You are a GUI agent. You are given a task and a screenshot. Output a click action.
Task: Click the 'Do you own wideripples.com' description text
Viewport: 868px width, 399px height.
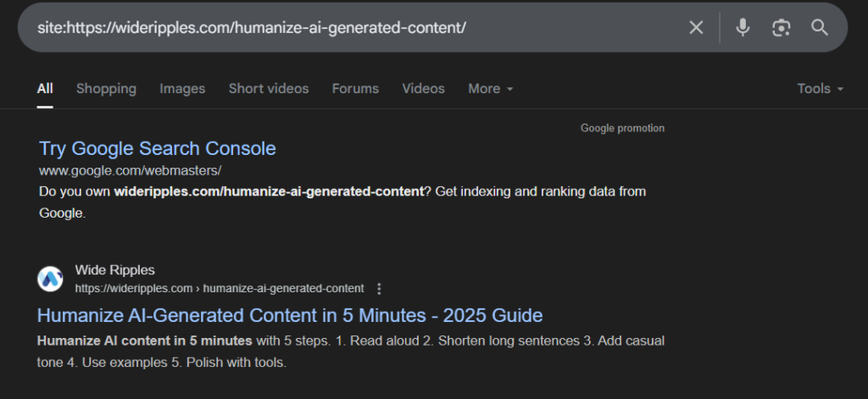[342, 202]
